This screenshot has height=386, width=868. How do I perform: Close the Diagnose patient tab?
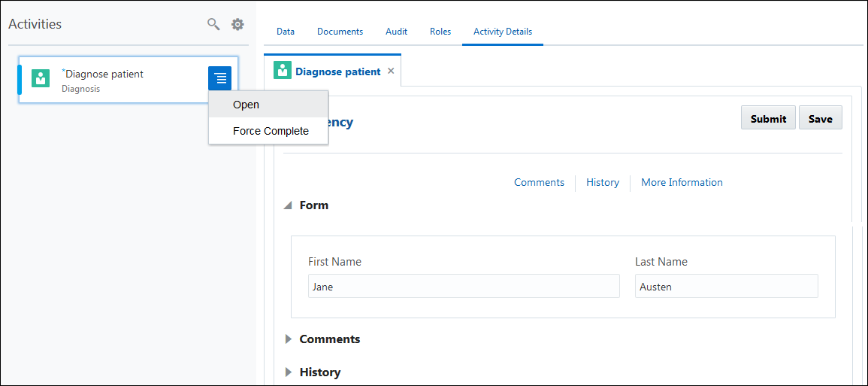pyautogui.click(x=391, y=71)
